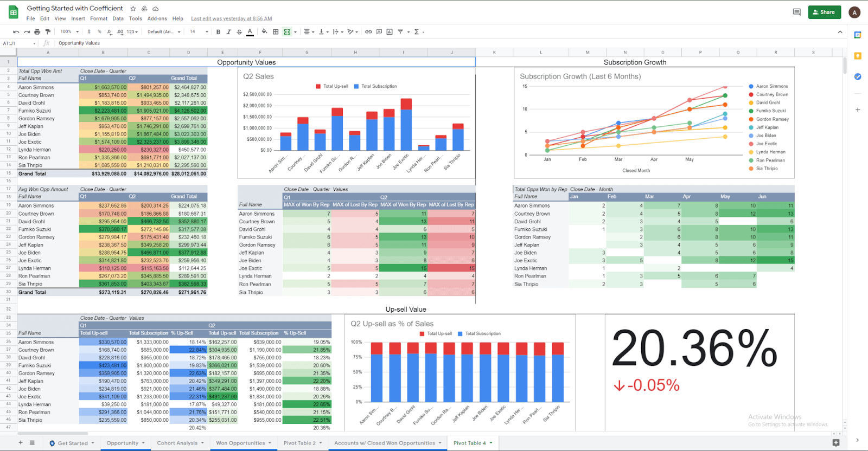The width and height of the screenshot is (868, 451).
Task: Click the Sheets home logo
Action: click(14, 12)
